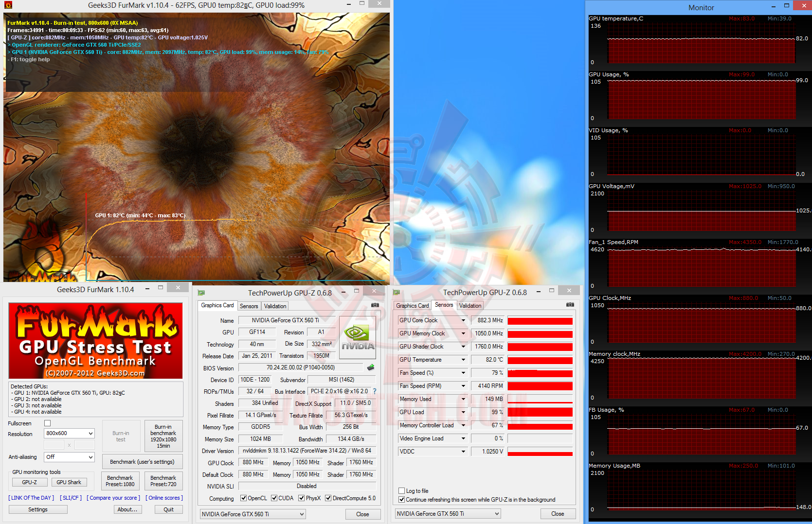Open the Resolution 800x600 dropdown
The image size is (812, 524).
[x=70, y=434]
